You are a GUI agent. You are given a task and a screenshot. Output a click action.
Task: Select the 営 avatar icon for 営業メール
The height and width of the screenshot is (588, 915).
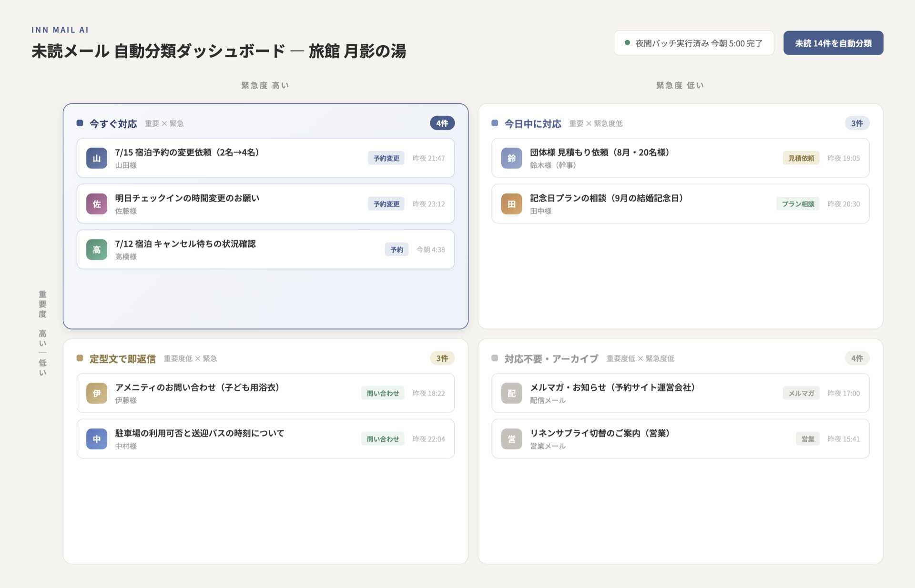pyautogui.click(x=511, y=439)
